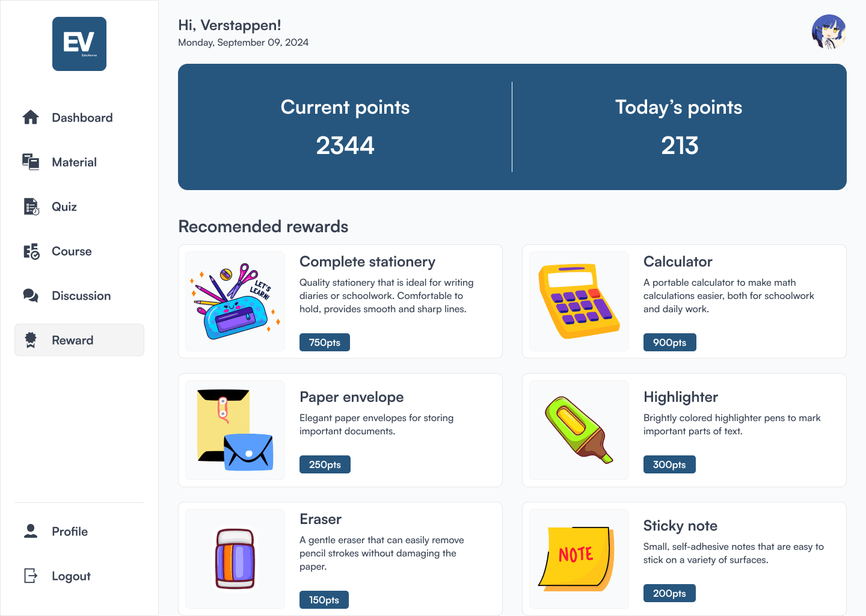The image size is (866, 616).
Task: Navigate to the Discussion page
Action: coord(81,295)
